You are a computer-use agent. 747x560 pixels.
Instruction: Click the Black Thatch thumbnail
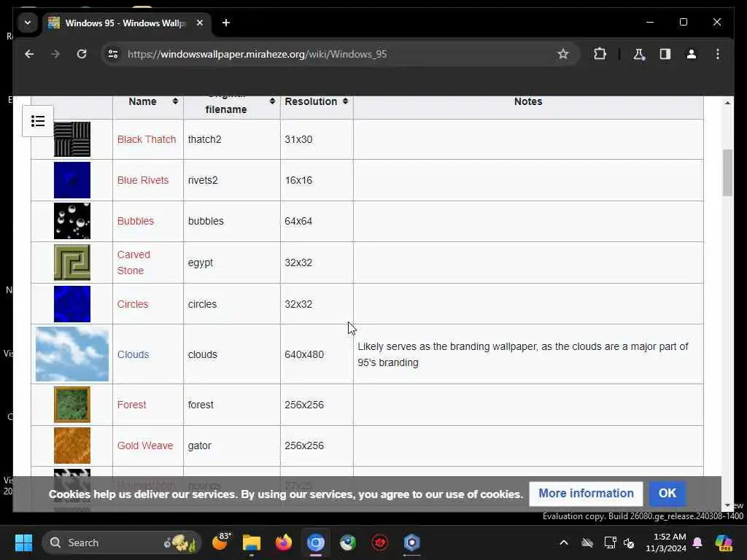click(72, 139)
